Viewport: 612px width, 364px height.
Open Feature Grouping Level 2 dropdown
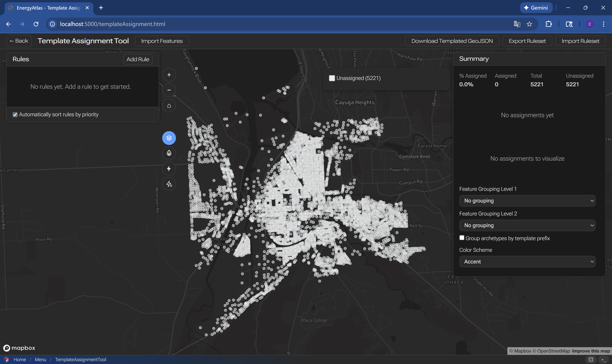click(527, 225)
